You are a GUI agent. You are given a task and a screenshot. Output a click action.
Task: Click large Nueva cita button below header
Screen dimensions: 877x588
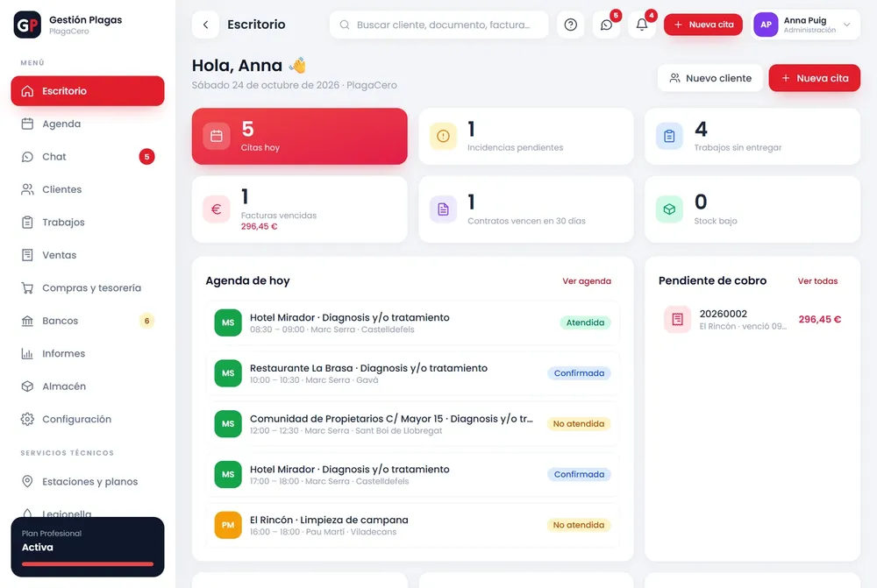click(815, 78)
